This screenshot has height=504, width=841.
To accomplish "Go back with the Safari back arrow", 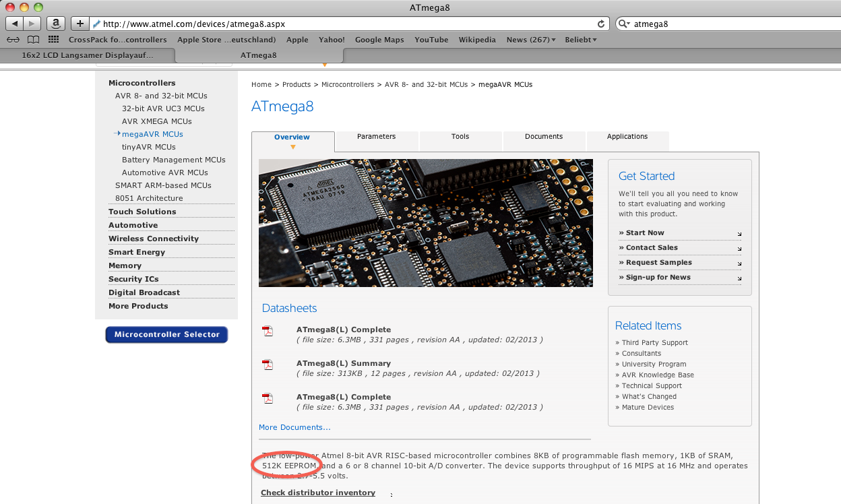I will [x=15, y=24].
